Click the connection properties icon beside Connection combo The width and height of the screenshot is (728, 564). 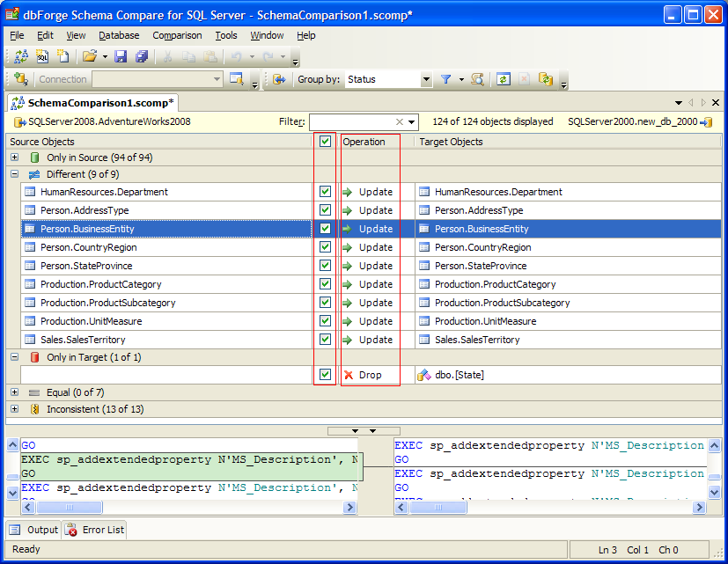[237, 79]
